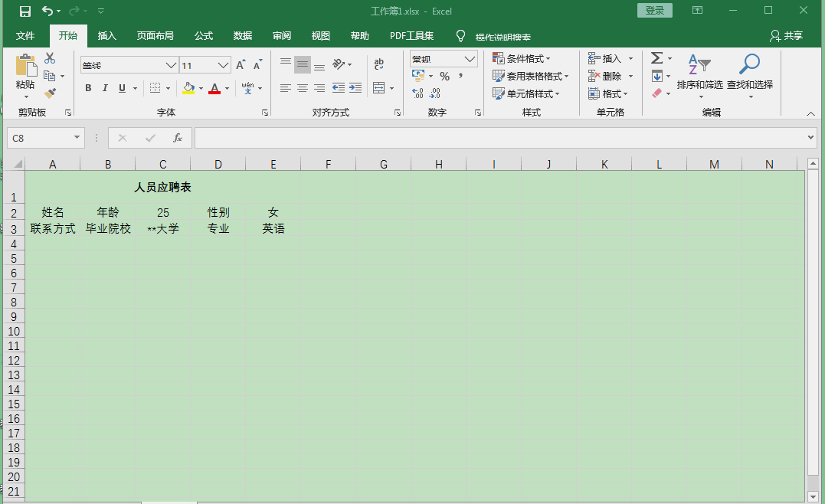Switch to the 公式 tab
The height and width of the screenshot is (504, 825).
click(204, 36)
